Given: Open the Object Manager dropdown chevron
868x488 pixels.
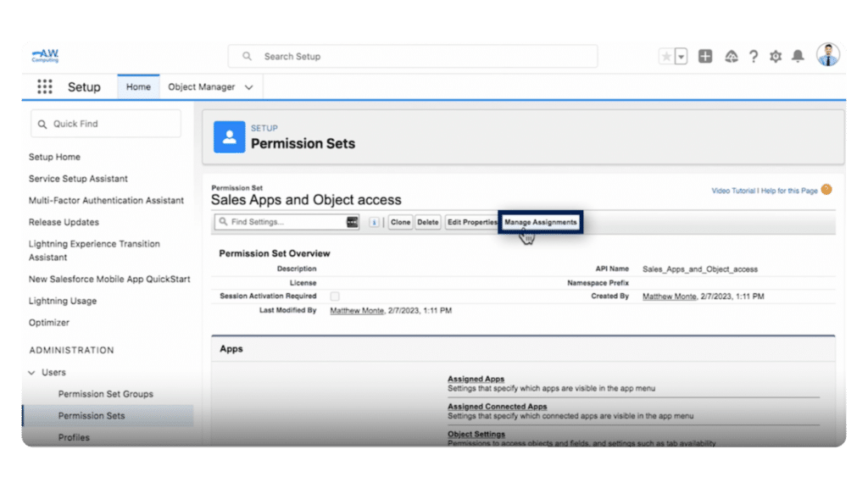Looking at the screenshot, I should pos(248,86).
